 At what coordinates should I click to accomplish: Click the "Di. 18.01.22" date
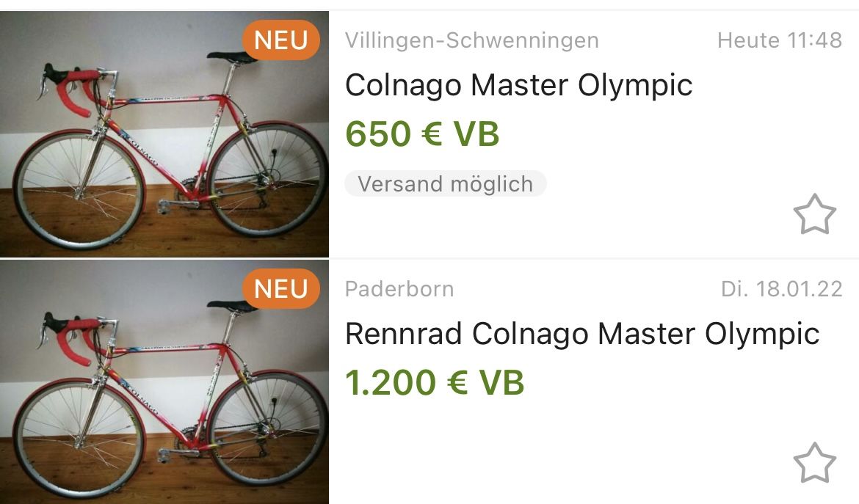[781, 289]
